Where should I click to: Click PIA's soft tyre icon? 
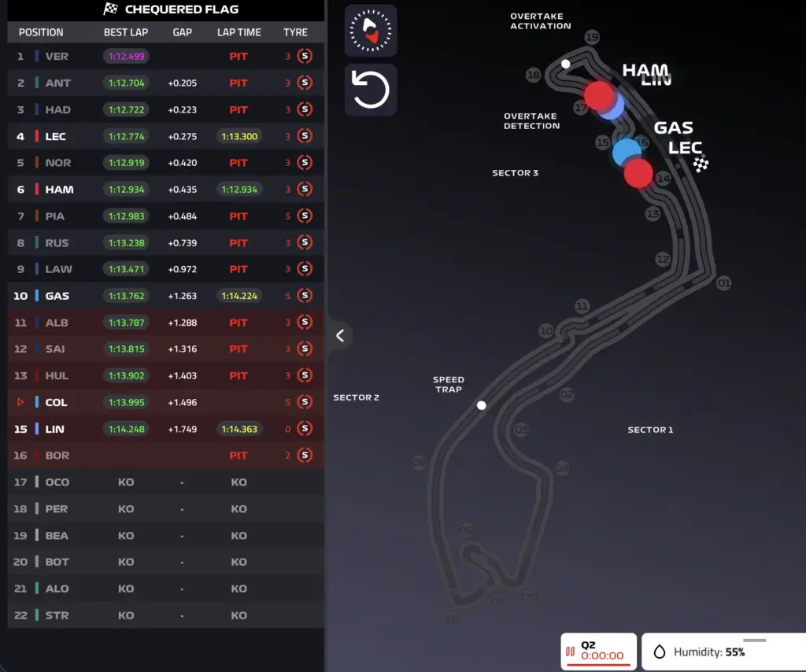coord(305,216)
